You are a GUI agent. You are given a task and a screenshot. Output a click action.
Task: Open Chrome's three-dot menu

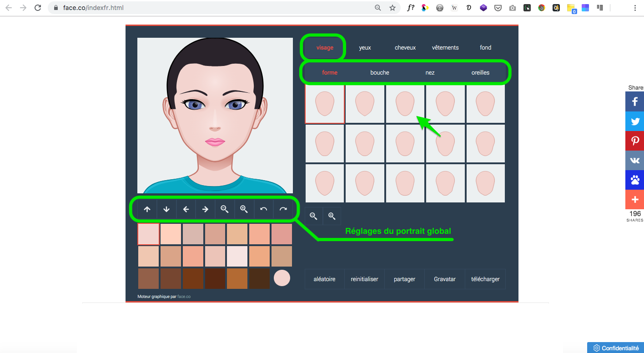635,8
